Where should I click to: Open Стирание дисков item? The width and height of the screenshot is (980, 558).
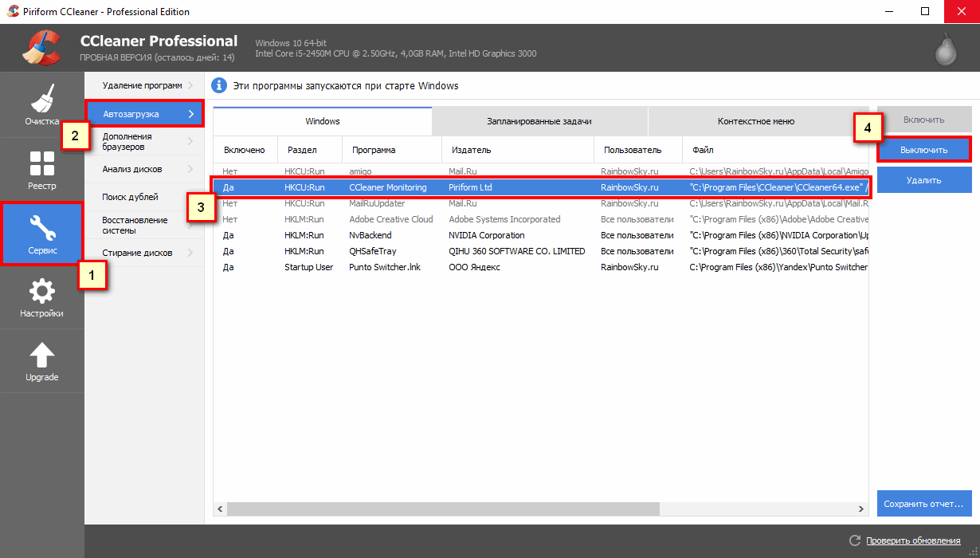[144, 253]
